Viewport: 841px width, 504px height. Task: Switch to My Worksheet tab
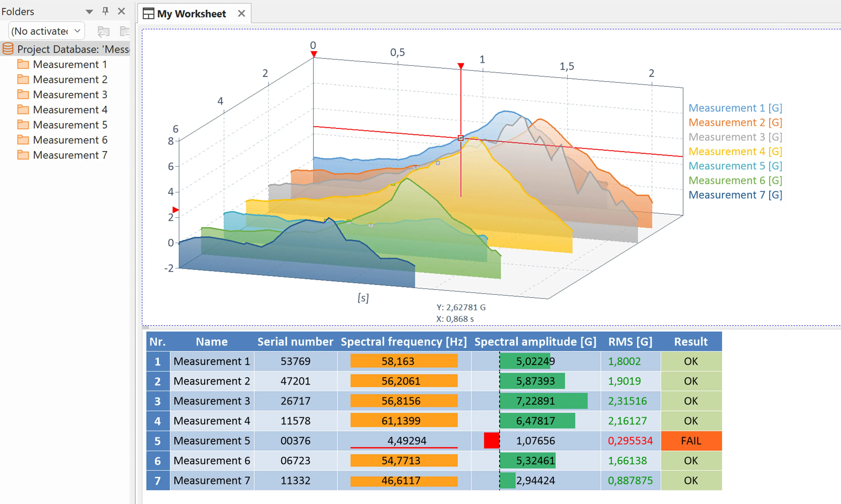191,14
